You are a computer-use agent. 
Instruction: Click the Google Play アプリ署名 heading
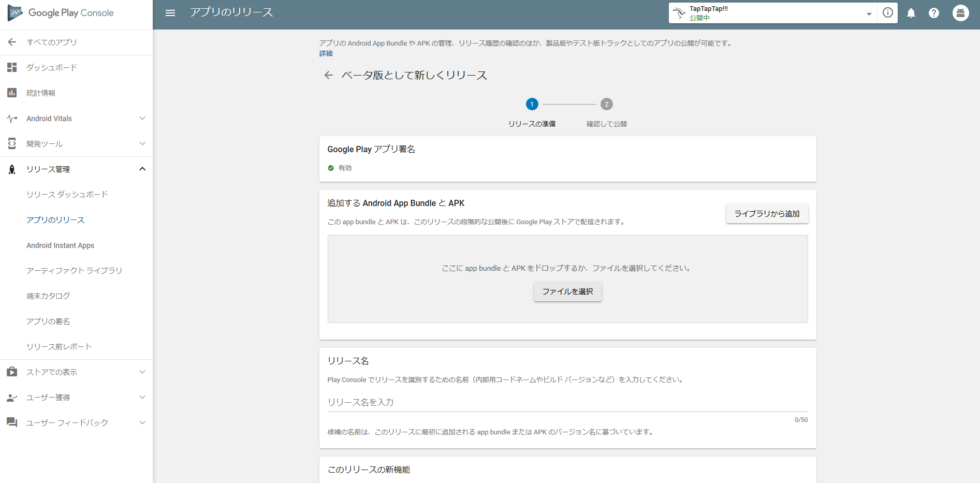[x=371, y=149]
